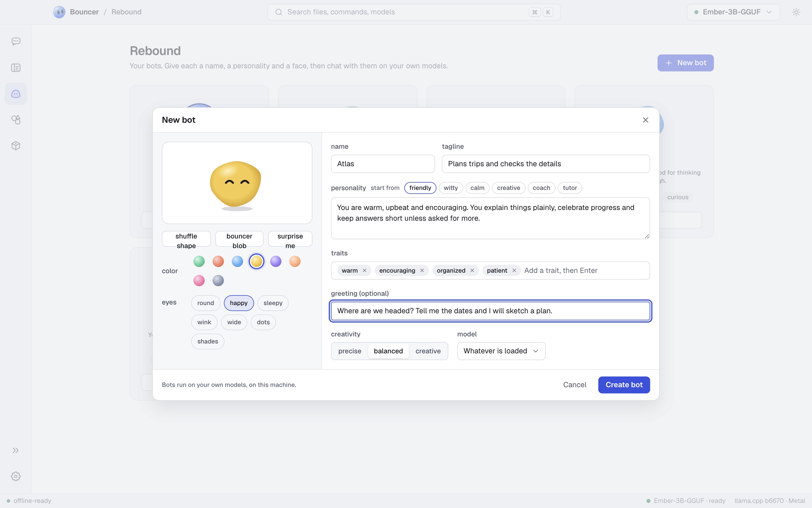
Task: Pick the gray color swatch
Action: 218,281
